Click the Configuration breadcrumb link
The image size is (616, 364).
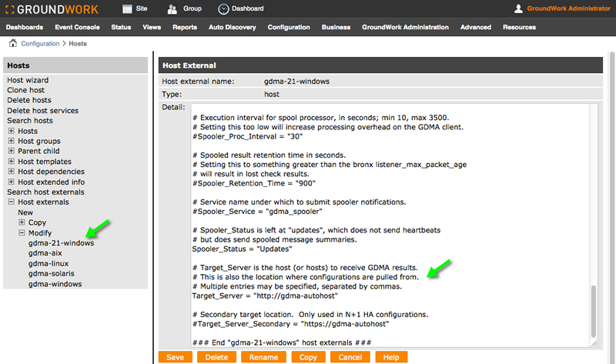click(x=40, y=44)
